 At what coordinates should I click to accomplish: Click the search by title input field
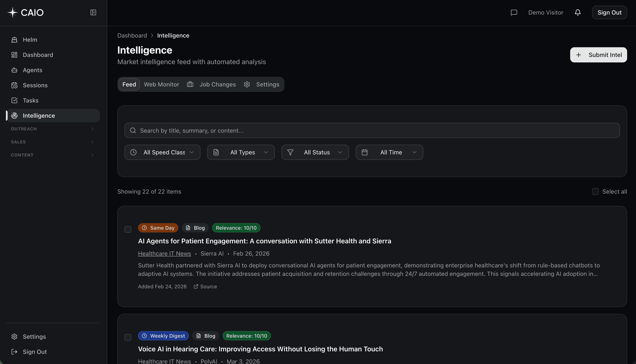point(300,130)
